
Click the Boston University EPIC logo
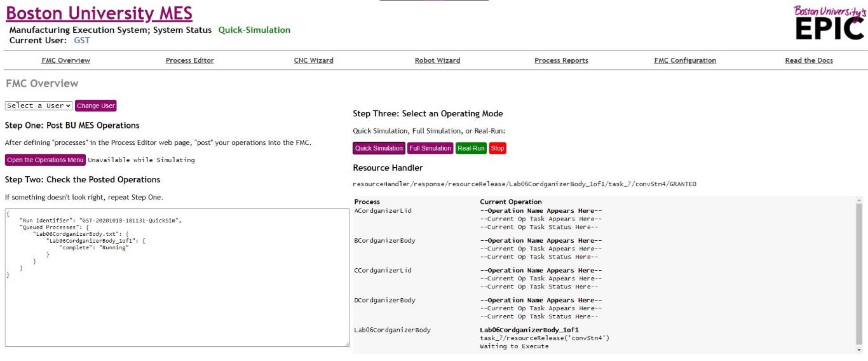click(830, 23)
